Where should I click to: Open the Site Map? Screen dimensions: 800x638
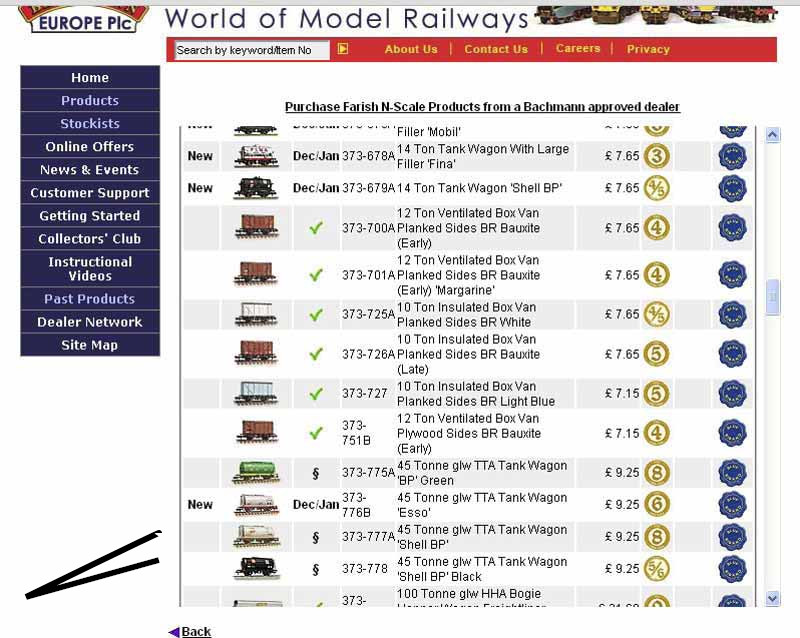(x=90, y=345)
